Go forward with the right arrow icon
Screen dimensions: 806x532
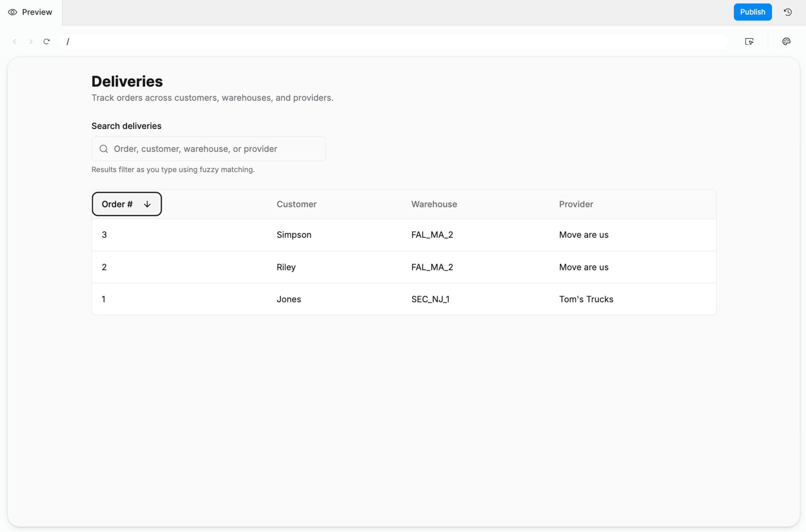[31, 42]
